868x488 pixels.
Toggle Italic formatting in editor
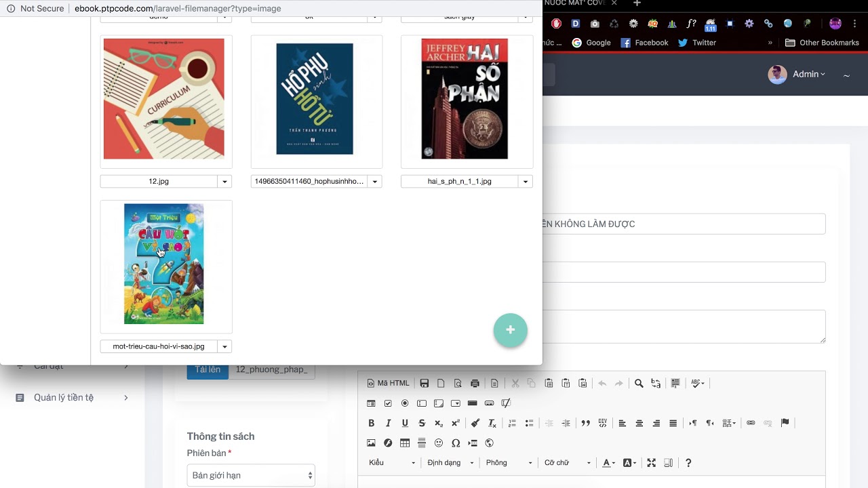pyautogui.click(x=388, y=423)
